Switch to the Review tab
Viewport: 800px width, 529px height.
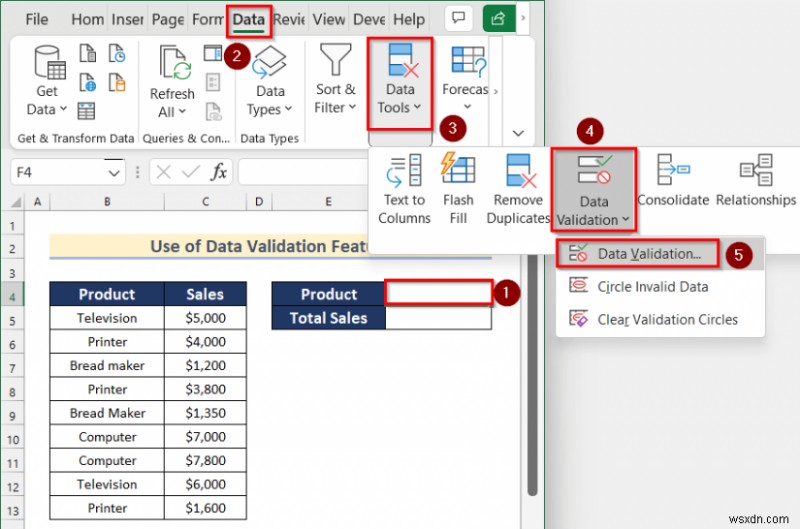[x=289, y=20]
